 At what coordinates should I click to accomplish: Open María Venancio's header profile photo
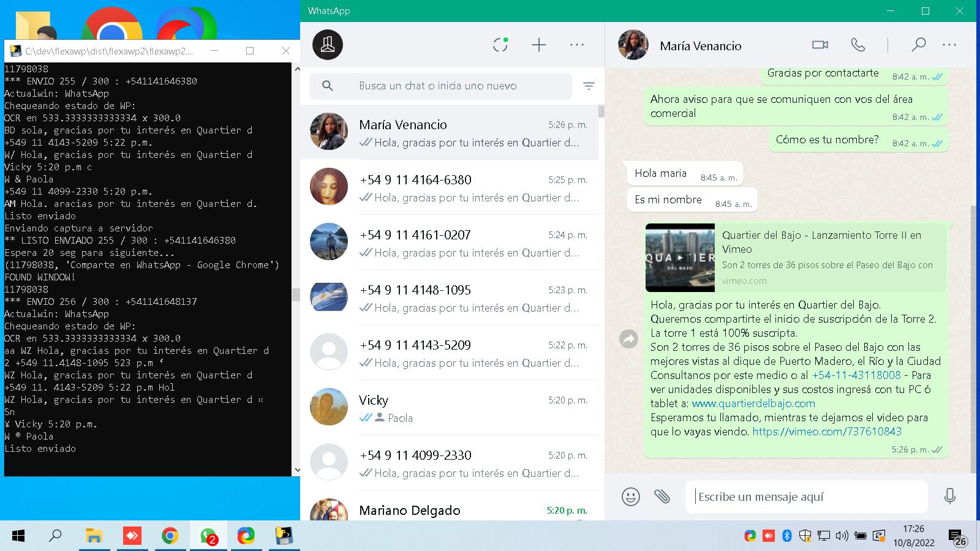coord(633,45)
